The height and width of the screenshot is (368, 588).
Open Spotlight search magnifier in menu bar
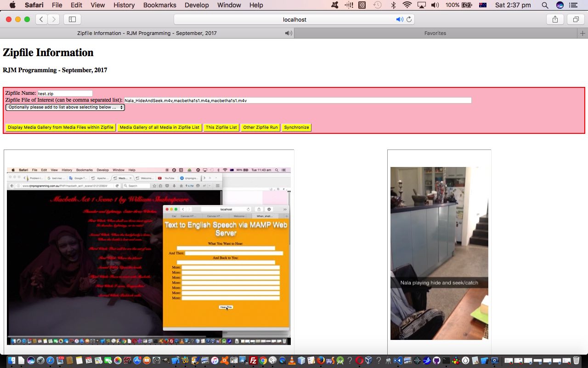pyautogui.click(x=545, y=5)
